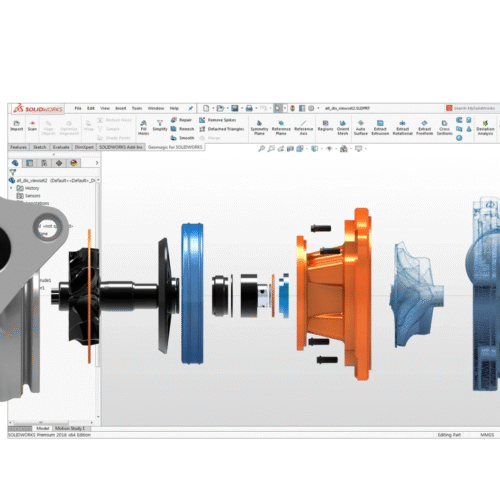This screenshot has width=500, height=500.
Task: Click the Import mesh tool
Action: coord(17,126)
